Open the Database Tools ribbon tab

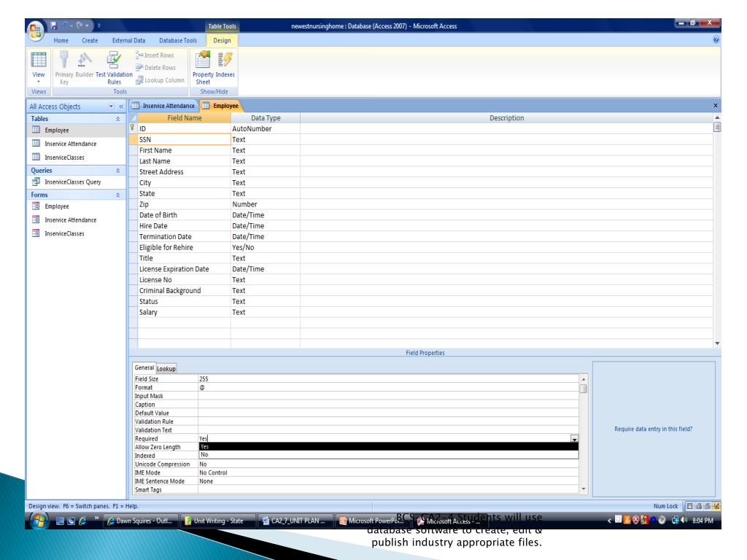point(178,41)
